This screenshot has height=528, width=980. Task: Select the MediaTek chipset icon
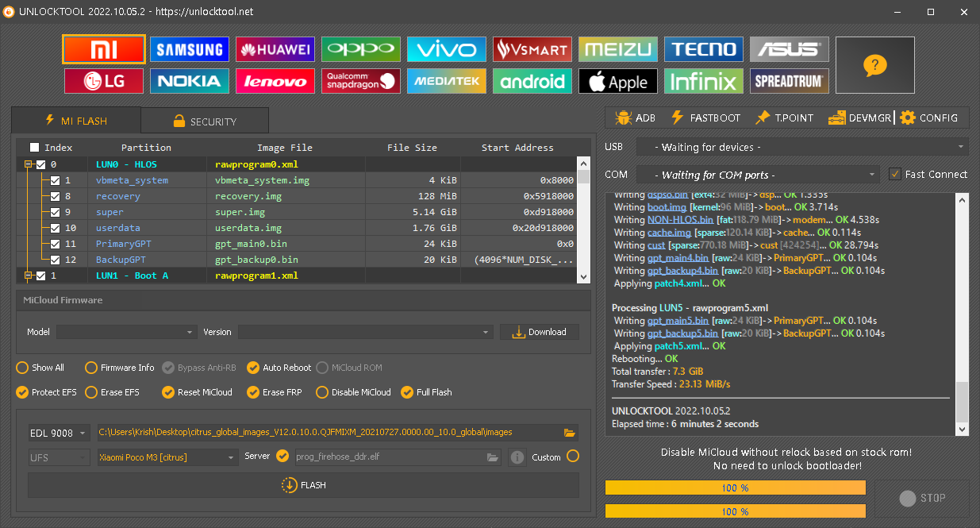pyautogui.click(x=447, y=81)
